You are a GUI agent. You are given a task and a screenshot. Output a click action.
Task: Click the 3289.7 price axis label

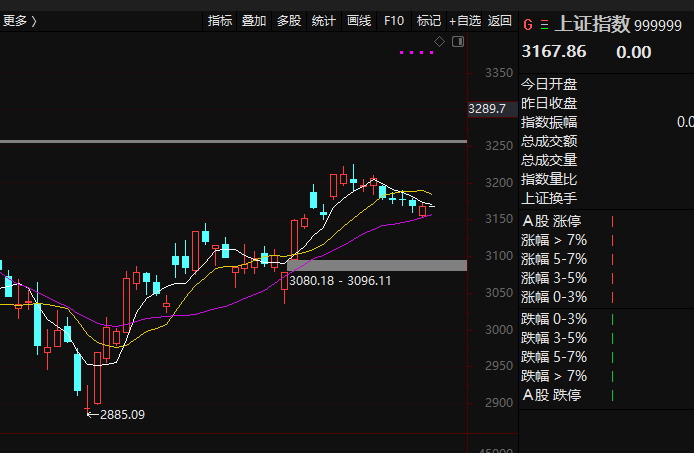pos(492,109)
